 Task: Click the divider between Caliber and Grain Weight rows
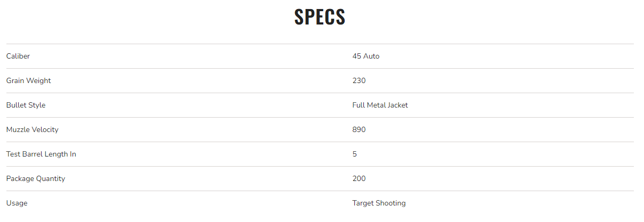[x=320, y=68]
